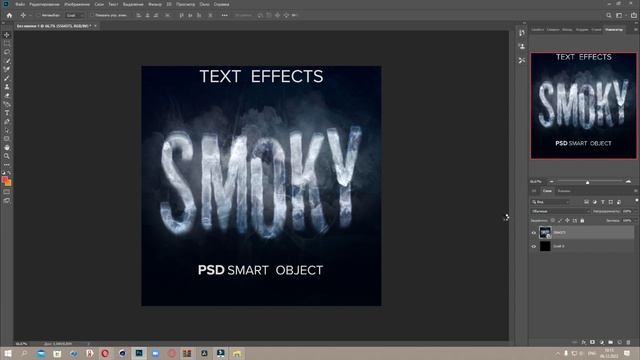Open the layer fill dropdown arrow
The height and width of the screenshot is (360, 640).
pos(636,220)
